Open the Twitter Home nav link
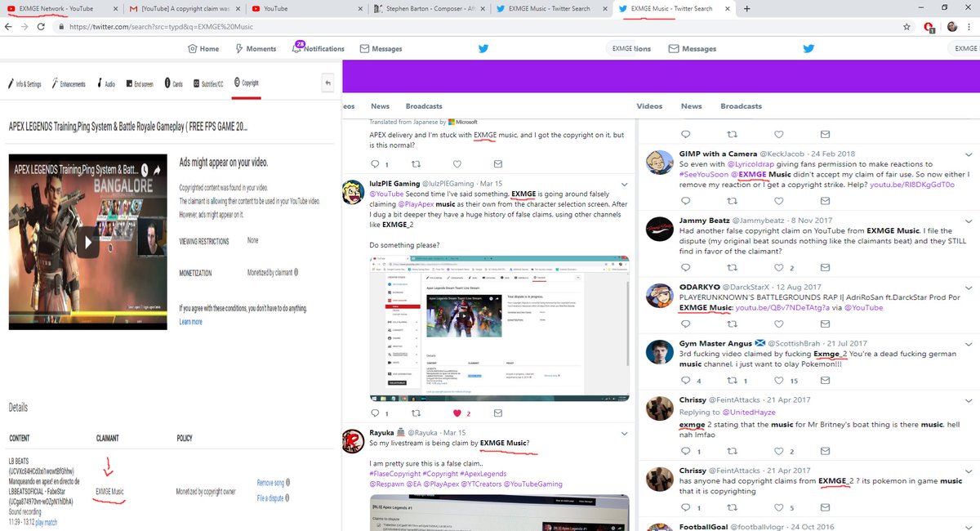The height and width of the screenshot is (531, 980). point(203,48)
